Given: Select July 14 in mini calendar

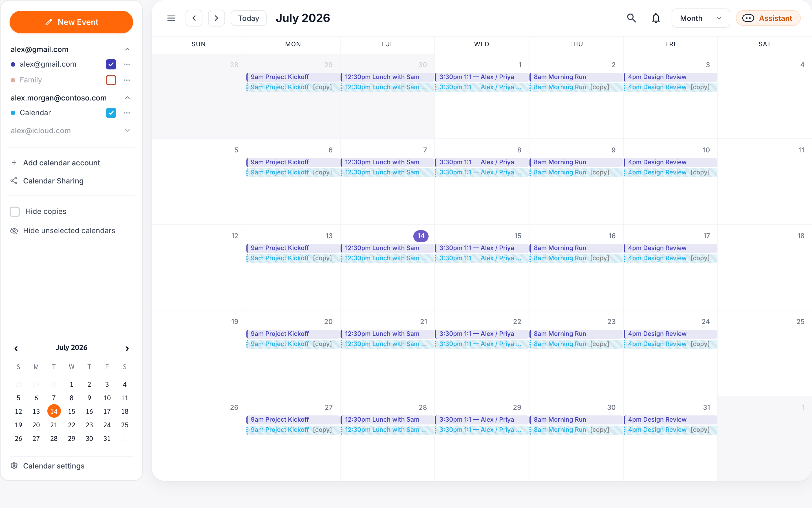Looking at the screenshot, I should (x=54, y=411).
